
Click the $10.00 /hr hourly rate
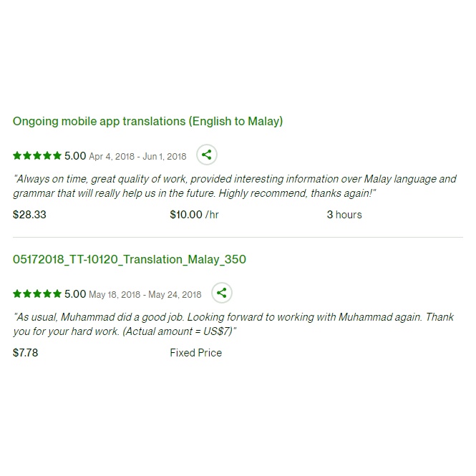tap(194, 215)
